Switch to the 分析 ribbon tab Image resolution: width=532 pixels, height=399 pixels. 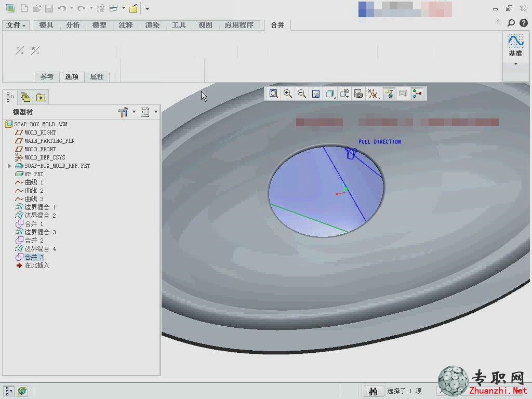(73, 25)
